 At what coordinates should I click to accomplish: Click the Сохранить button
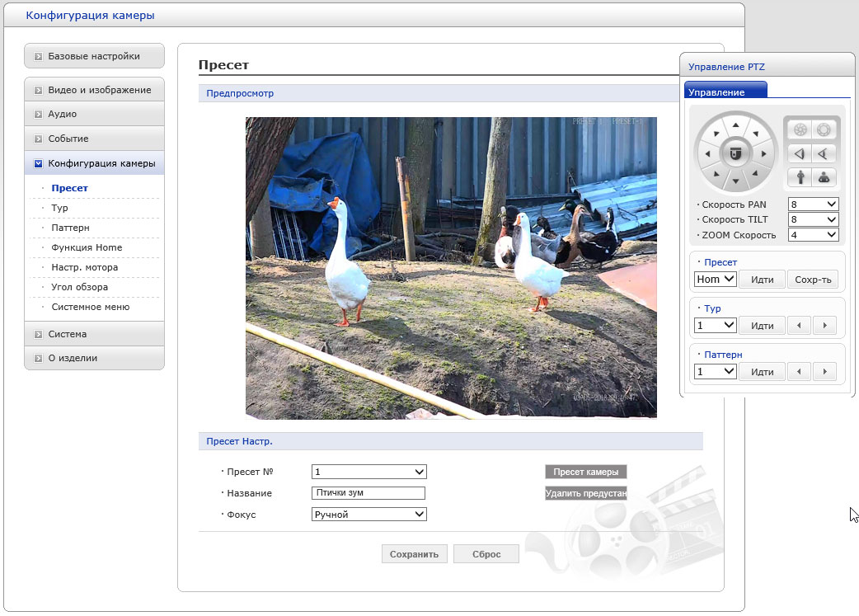coord(415,554)
